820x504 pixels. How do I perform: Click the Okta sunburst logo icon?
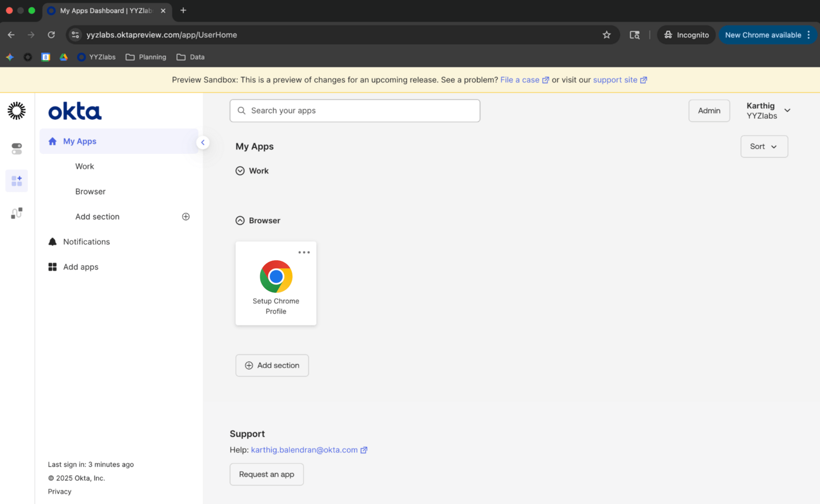click(x=16, y=111)
